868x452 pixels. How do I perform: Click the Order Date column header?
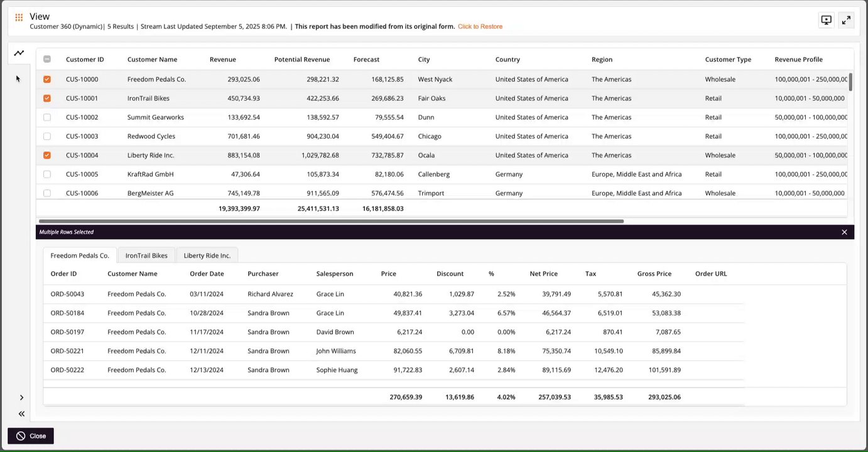point(207,274)
